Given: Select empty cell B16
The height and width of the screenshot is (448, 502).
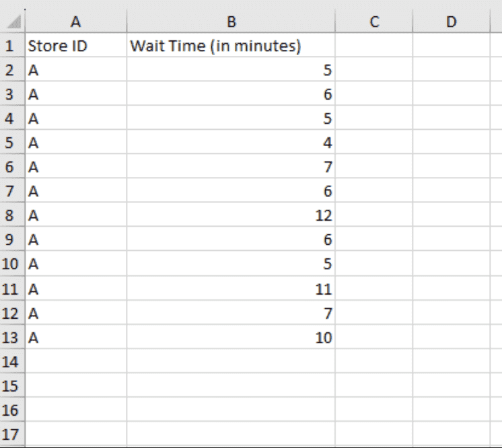Looking at the screenshot, I should (x=231, y=410).
